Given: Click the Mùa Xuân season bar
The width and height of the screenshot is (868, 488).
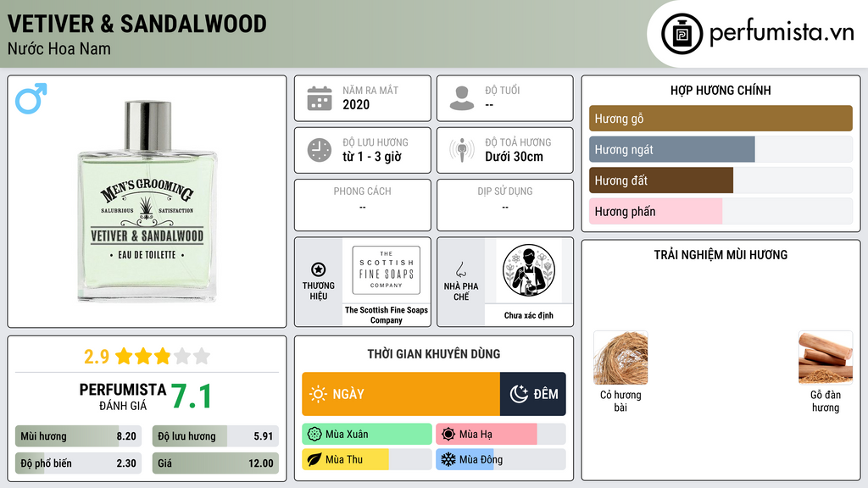Looking at the screenshot, I should [x=367, y=435].
